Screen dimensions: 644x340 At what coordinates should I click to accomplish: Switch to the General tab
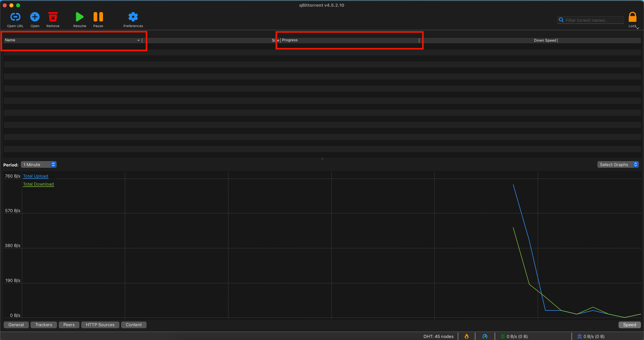click(16, 325)
